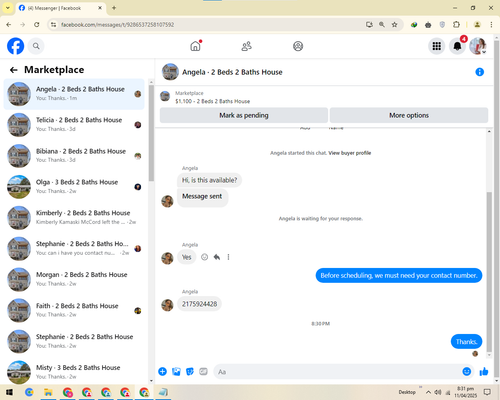The image size is (500, 400).
Task: Open Morgan 2 Beds 2 Baths conversation
Action: click(x=74, y=279)
